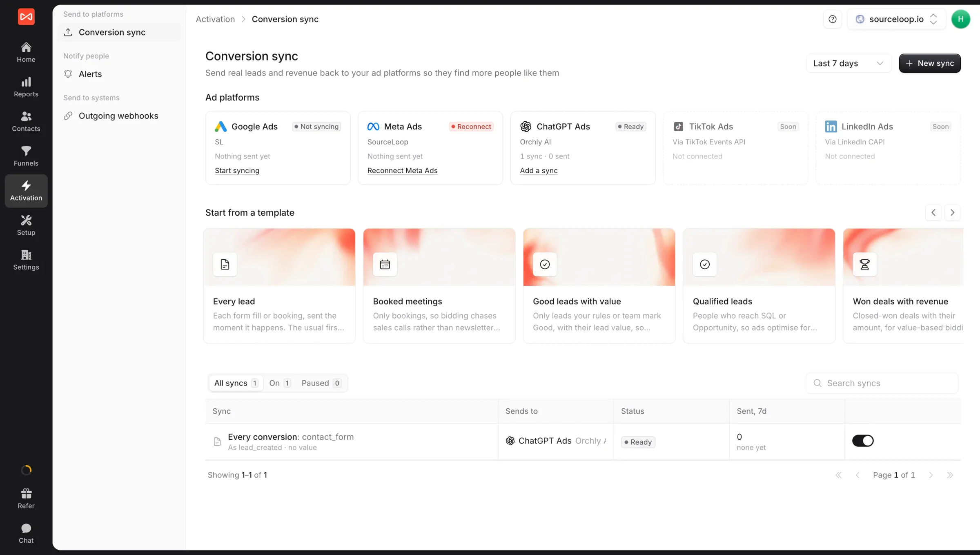The width and height of the screenshot is (980, 555).
Task: Open Alerts in side menu
Action: 120,74
